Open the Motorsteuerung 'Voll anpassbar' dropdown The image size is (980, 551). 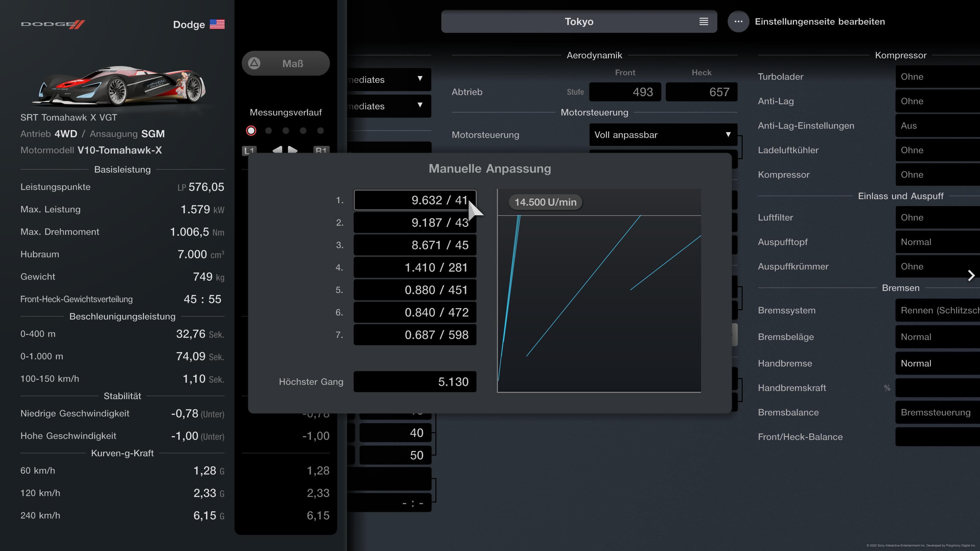point(663,135)
